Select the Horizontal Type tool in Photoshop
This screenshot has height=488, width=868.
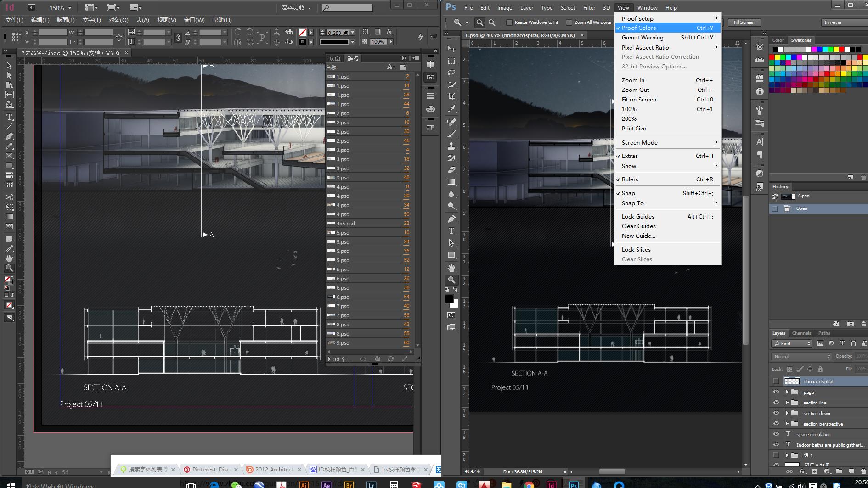(452, 230)
